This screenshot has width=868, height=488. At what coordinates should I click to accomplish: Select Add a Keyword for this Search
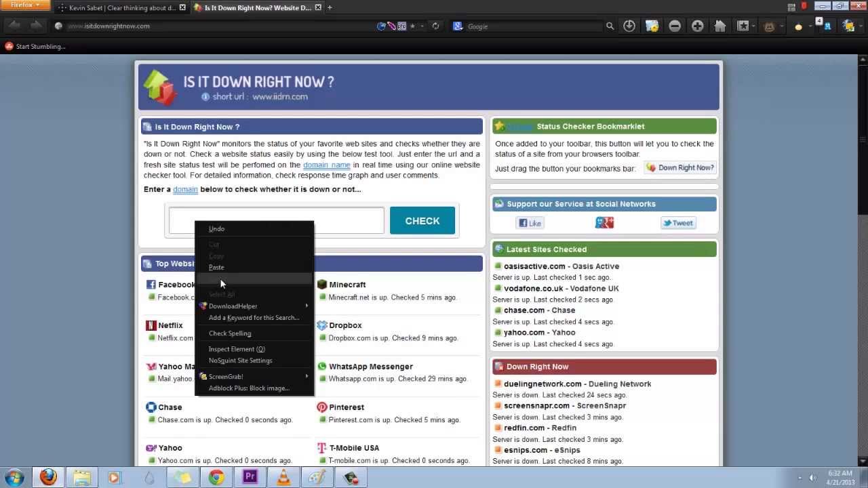click(x=254, y=317)
